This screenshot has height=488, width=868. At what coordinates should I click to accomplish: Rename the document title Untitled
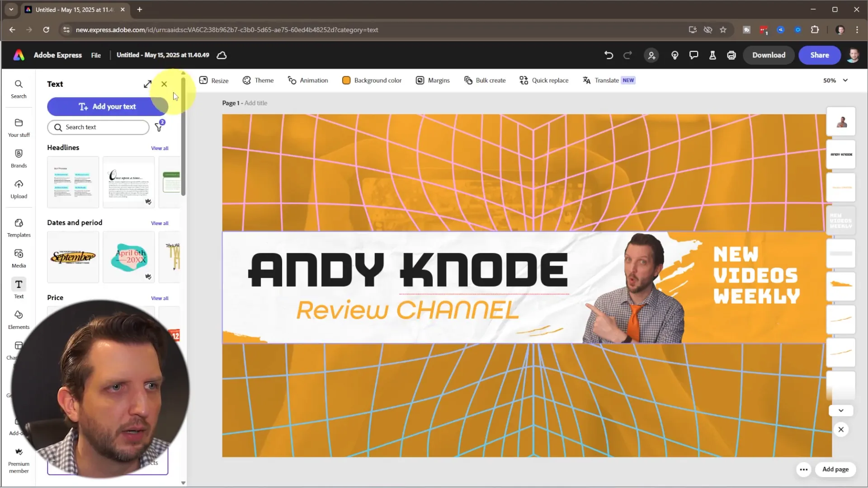(x=163, y=55)
